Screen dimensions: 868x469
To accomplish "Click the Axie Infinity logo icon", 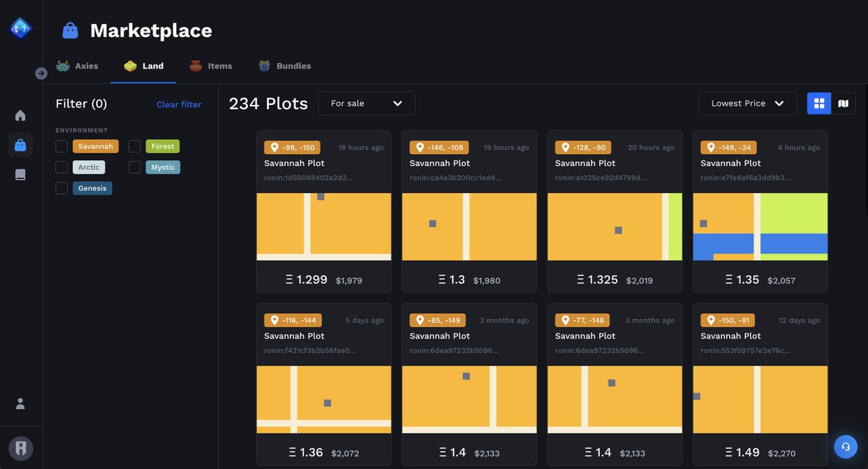I will tap(20, 28).
